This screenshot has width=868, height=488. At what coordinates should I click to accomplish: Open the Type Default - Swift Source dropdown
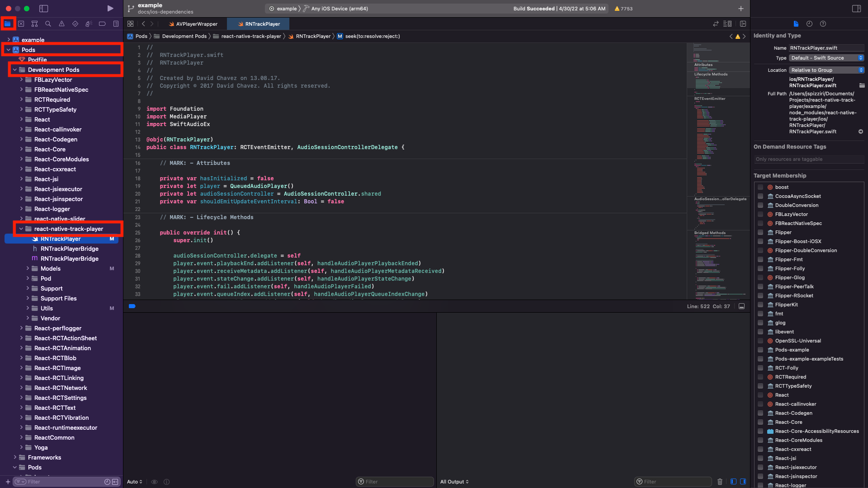pos(826,58)
